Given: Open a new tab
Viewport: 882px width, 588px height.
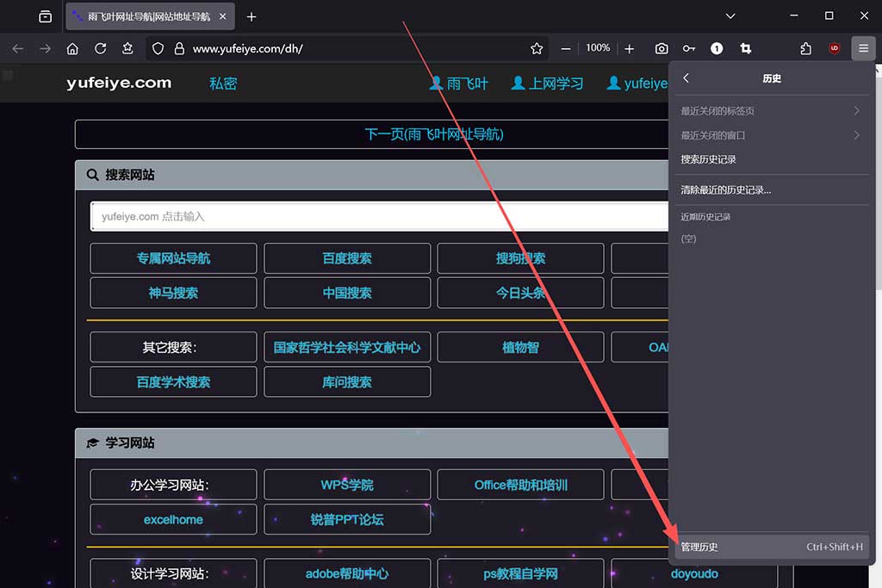Looking at the screenshot, I should point(252,17).
